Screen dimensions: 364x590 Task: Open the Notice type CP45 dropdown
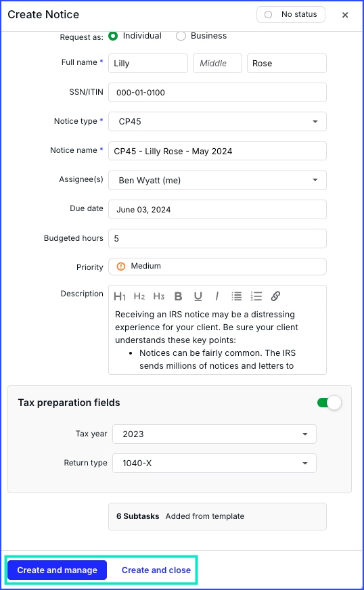point(217,122)
